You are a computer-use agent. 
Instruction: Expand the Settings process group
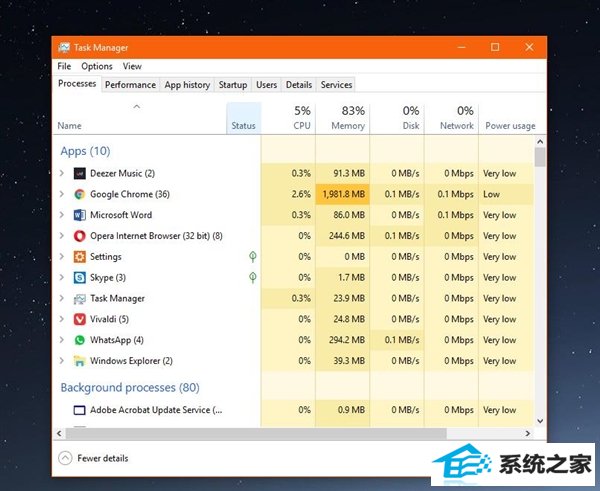click(62, 256)
